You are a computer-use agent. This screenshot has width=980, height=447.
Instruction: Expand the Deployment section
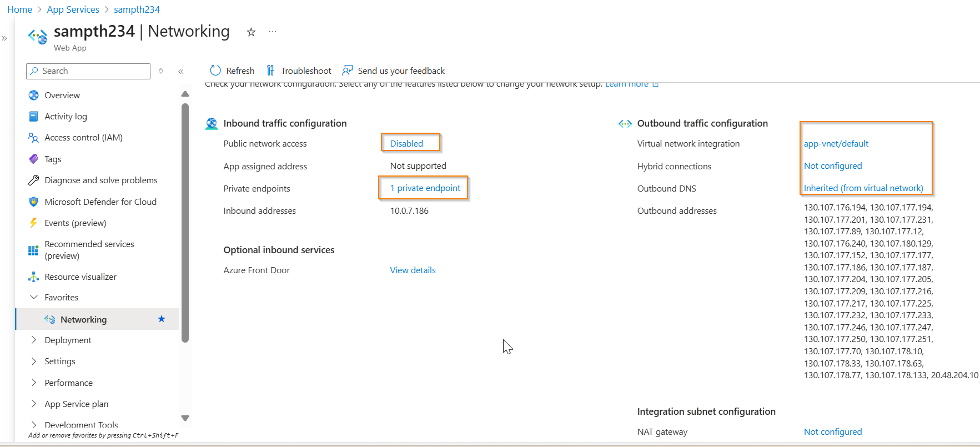34,340
